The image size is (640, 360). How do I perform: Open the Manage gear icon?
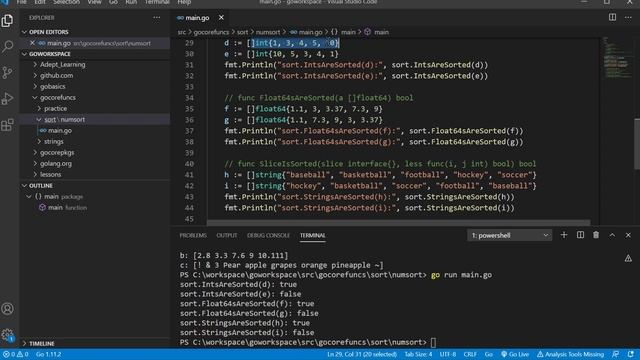(x=7, y=335)
